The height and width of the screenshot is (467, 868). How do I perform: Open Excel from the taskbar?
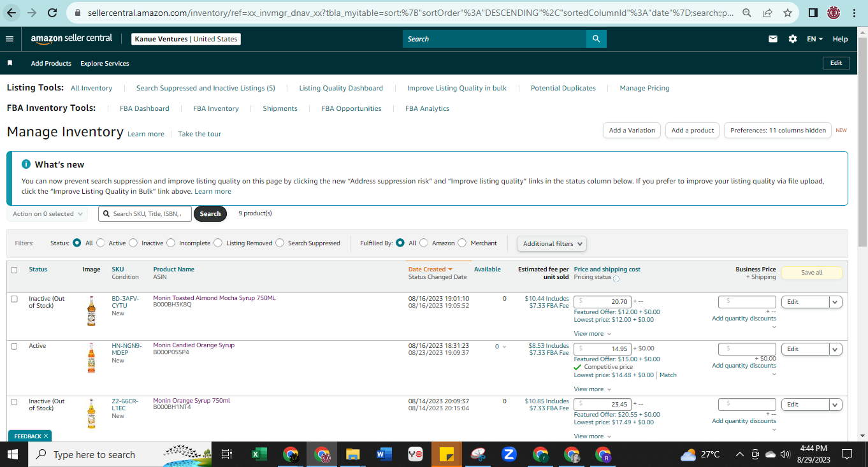259,454
